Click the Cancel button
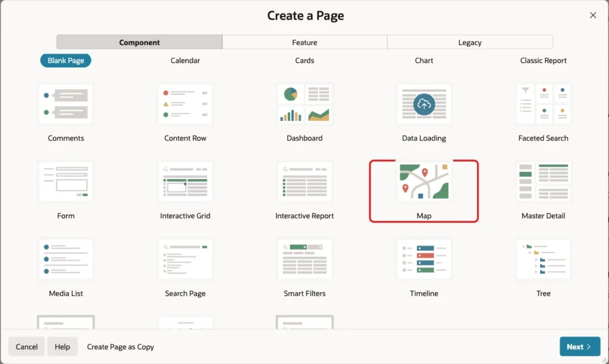Image resolution: width=609 pixels, height=364 pixels. (x=26, y=347)
